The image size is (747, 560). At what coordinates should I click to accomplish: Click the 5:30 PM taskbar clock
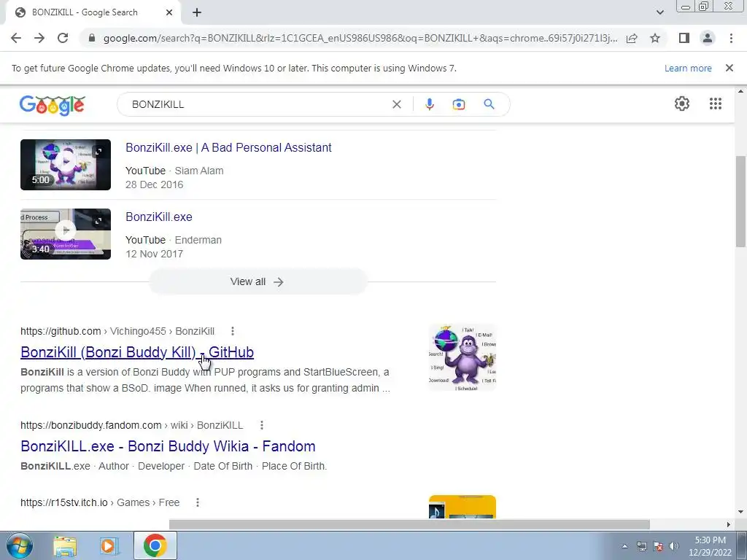(x=711, y=545)
